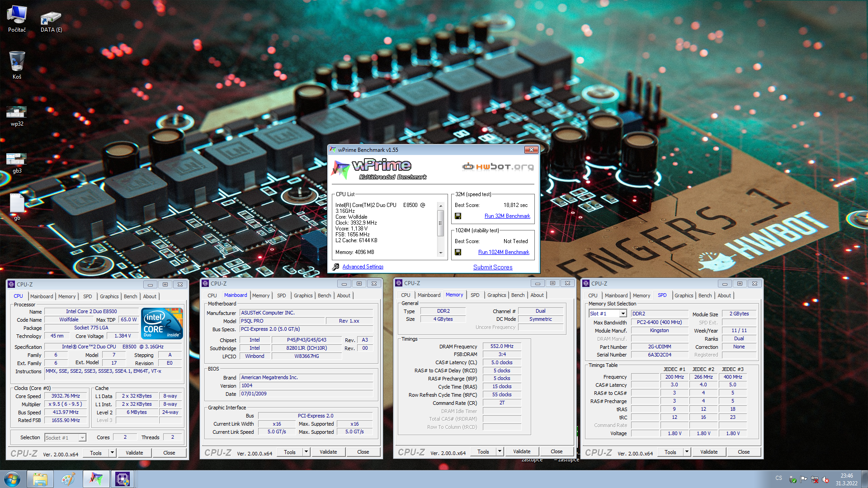Click the Part Number field 2G-UDIMM
Viewport: 868px width, 488px height.
pos(659,347)
